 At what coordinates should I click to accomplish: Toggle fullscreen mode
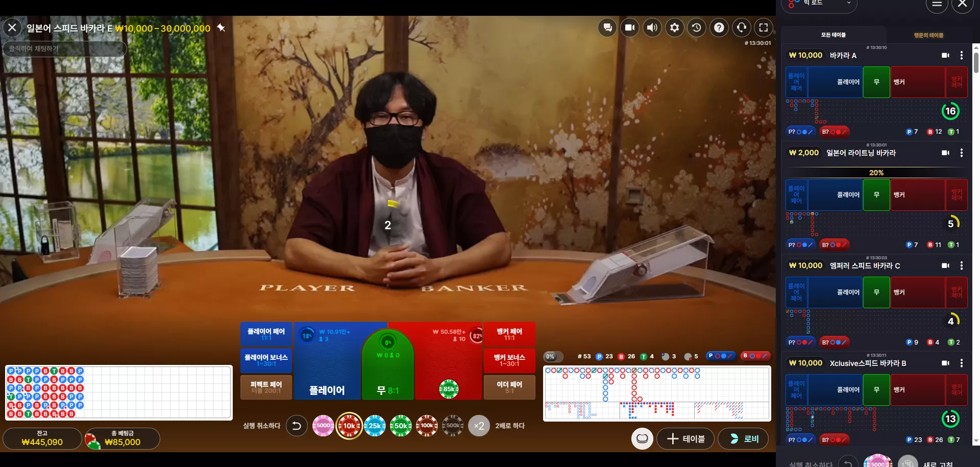click(764, 28)
